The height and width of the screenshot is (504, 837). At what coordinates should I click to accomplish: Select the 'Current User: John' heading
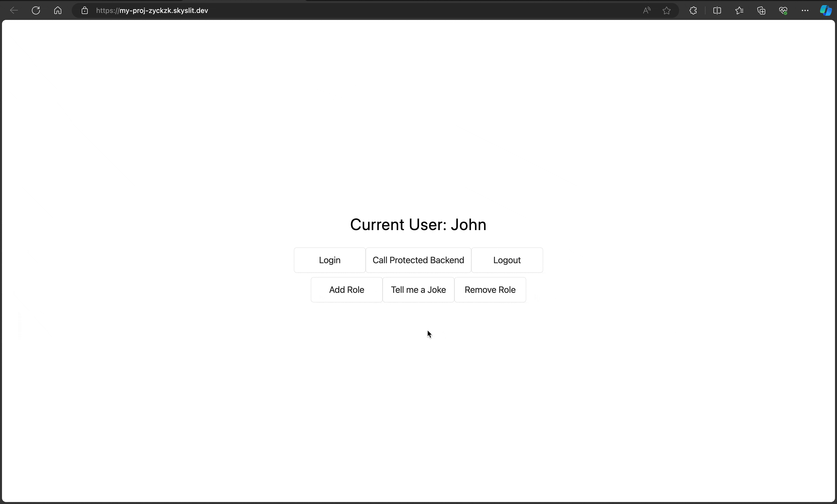(418, 225)
